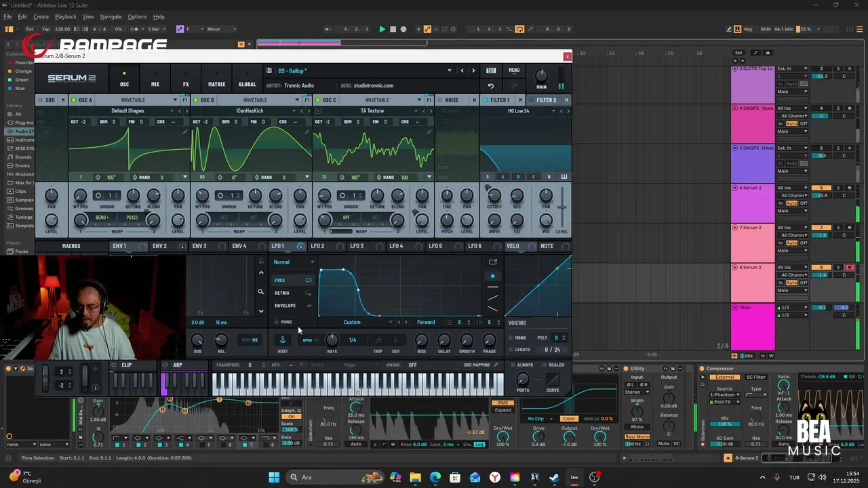
Task: Click Windows Start button
Action: pyautogui.click(x=274, y=477)
